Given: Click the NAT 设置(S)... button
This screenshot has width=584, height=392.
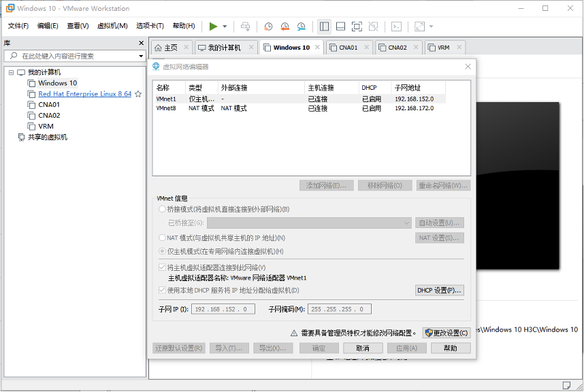Looking at the screenshot, I should tap(440, 238).
